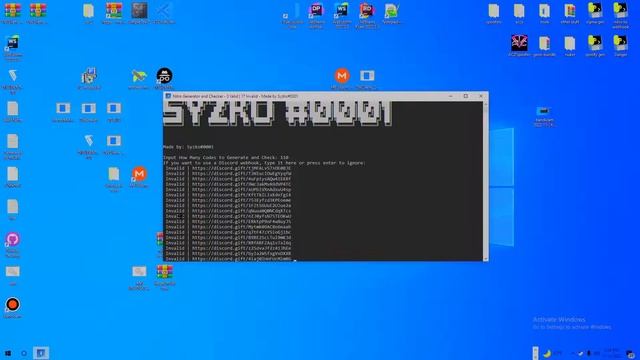This screenshot has width=640, height=360.
Task: Open the Cortana circle on the taskbar
Action: tap(24, 353)
